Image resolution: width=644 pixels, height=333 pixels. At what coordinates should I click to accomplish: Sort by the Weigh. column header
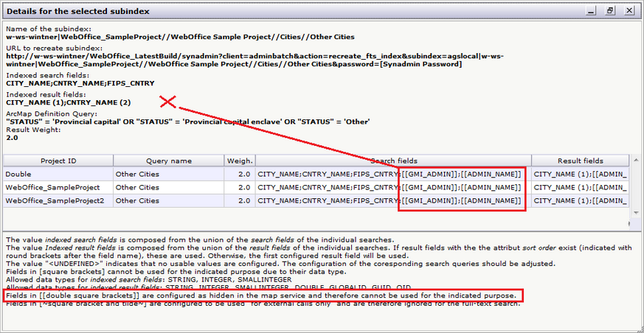click(240, 161)
